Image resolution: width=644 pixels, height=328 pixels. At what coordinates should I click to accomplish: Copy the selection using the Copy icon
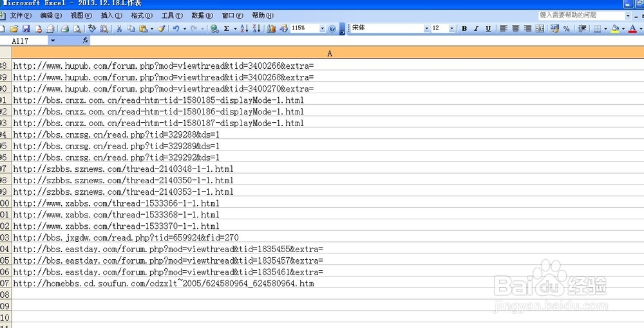[x=131, y=29]
